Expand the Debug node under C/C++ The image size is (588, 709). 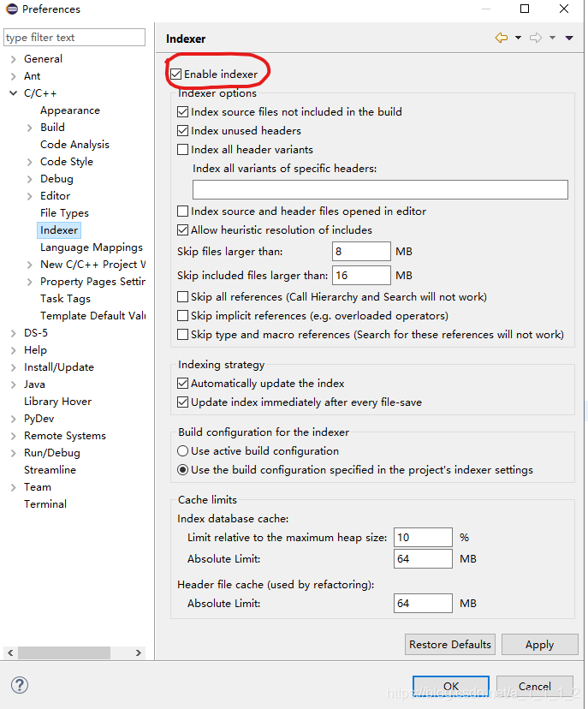29,179
